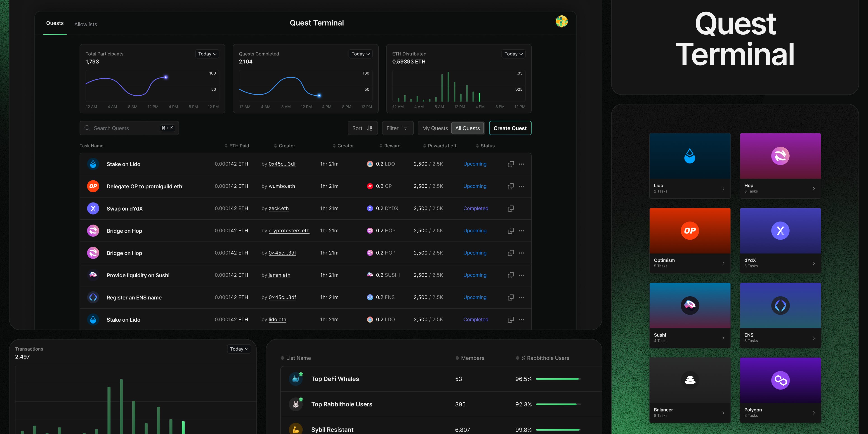
Task: Click the Polygon logo on Polygon card
Action: 780,380
